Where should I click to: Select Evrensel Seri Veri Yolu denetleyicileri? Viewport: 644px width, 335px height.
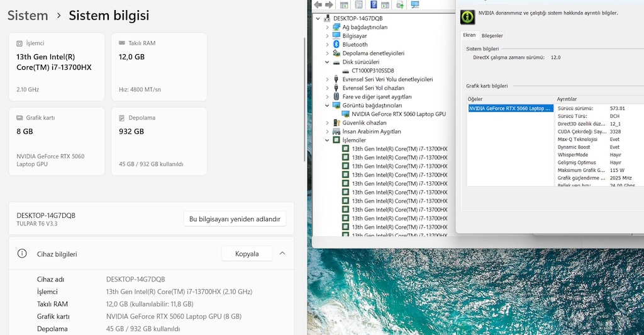point(387,79)
